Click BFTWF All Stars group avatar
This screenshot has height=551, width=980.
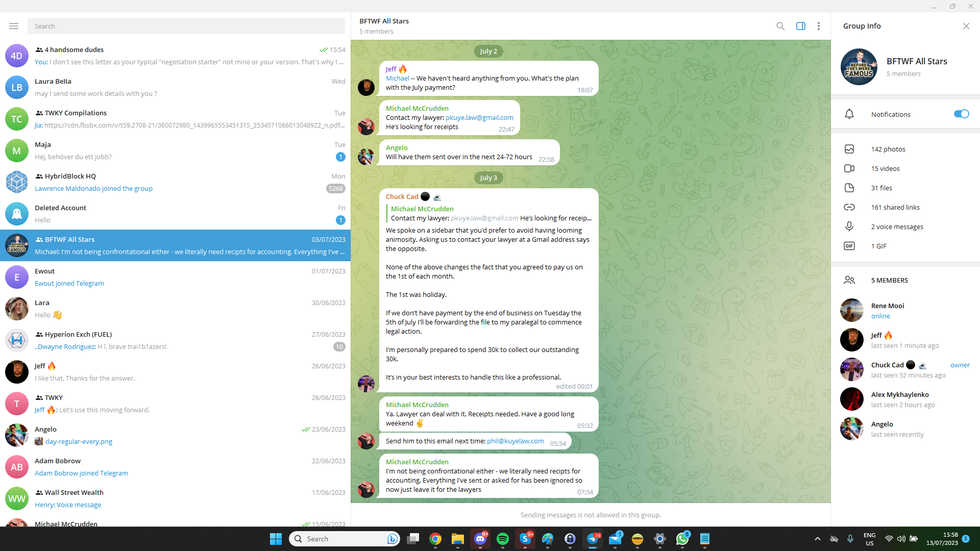[859, 67]
